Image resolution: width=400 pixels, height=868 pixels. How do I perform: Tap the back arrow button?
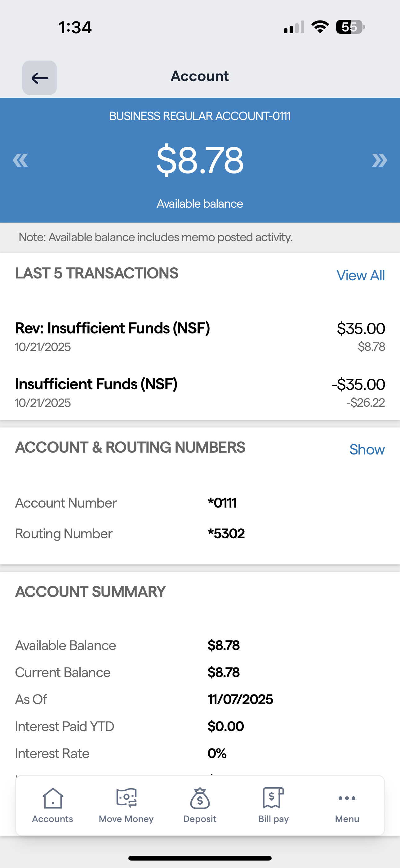pos(39,78)
